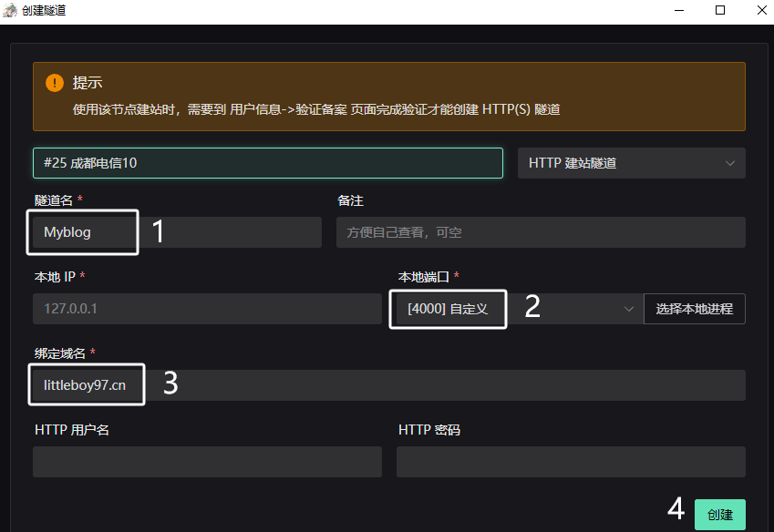774x532 pixels.
Task: Maximize the 创建隧道 window
Action: coord(720,10)
